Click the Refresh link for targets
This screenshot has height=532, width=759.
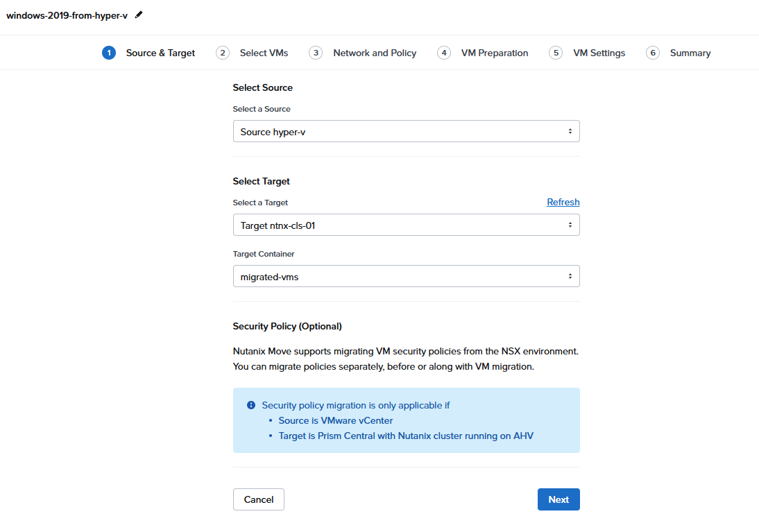[563, 202]
